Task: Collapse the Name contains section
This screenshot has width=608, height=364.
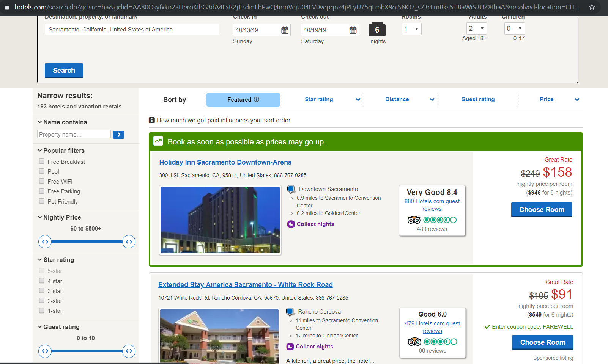Action: [x=62, y=122]
